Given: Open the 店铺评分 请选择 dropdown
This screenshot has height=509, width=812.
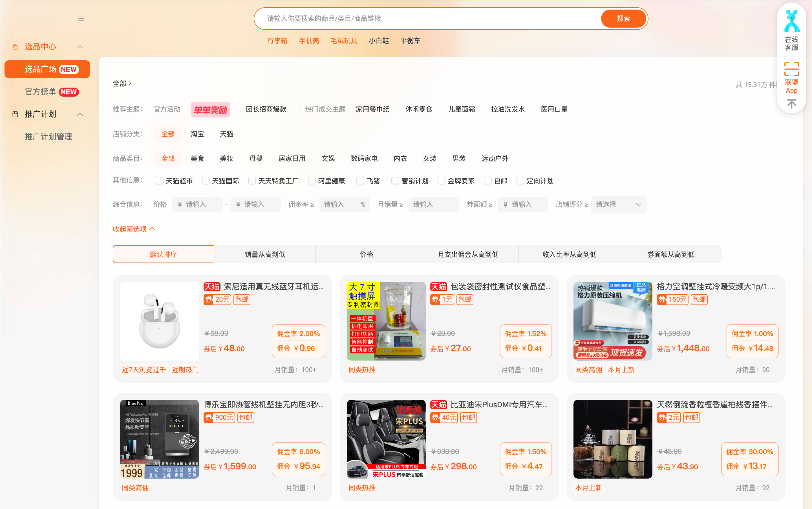Looking at the screenshot, I should tap(618, 204).
